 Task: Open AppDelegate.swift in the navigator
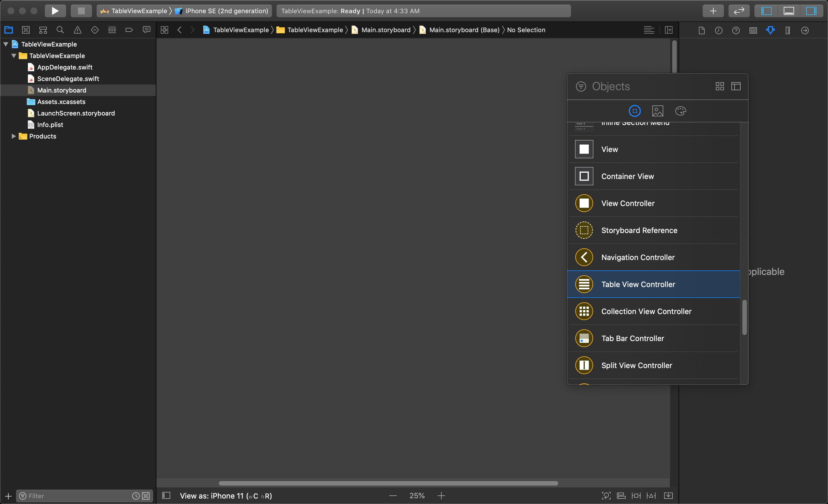pos(64,67)
